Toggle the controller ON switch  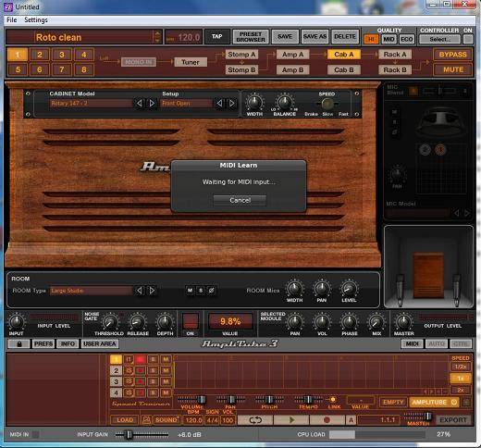coord(468,39)
